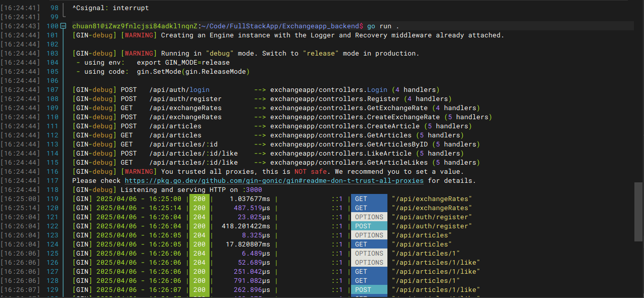Click the OPTIONS badge for "/api/articles/1"
Screen dimensions: 644x298
pos(369,254)
